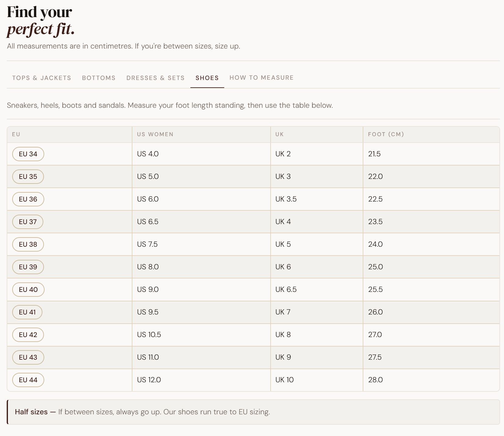
Task: Click the EU 36 size pill
Action: 28,199
